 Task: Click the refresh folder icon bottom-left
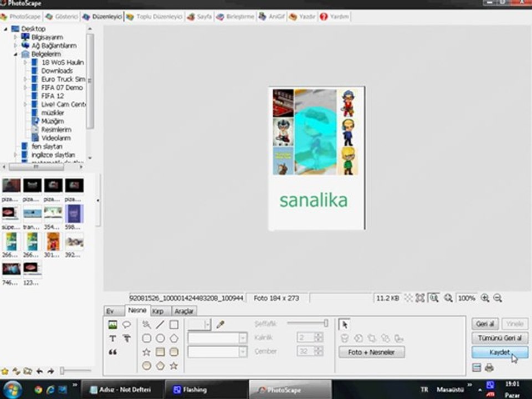[16, 371]
